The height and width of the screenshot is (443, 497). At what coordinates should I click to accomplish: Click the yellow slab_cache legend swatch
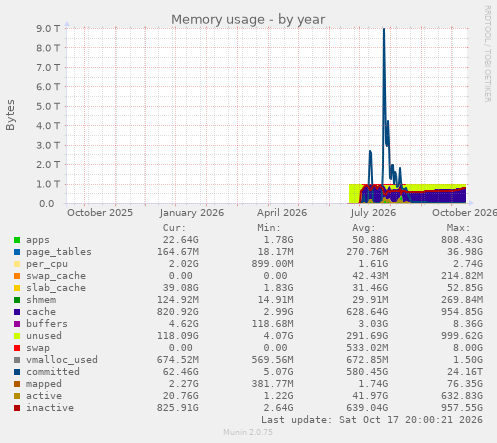[17, 288]
